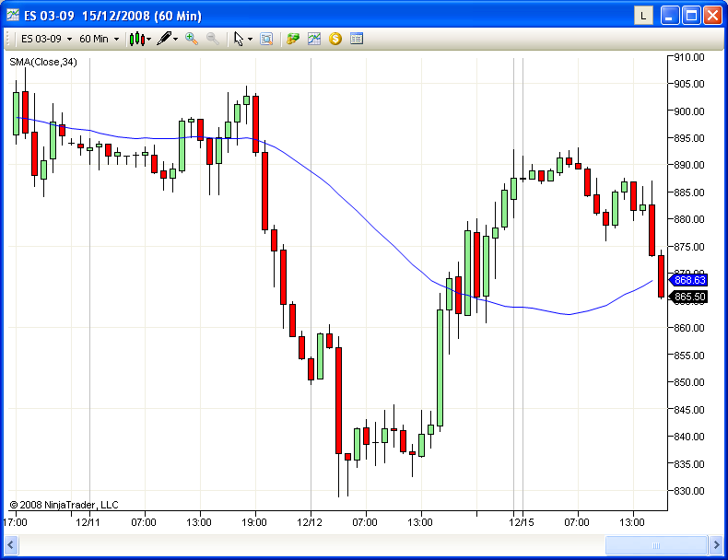Close the ES 03-09 chart window

pos(712,16)
